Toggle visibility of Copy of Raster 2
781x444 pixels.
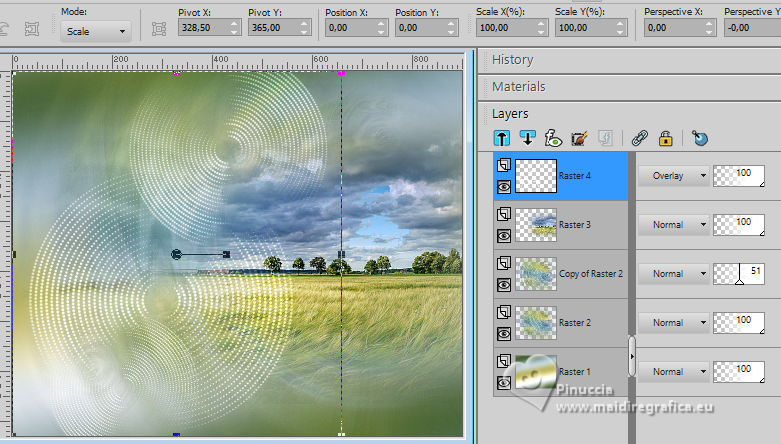pyautogui.click(x=504, y=285)
